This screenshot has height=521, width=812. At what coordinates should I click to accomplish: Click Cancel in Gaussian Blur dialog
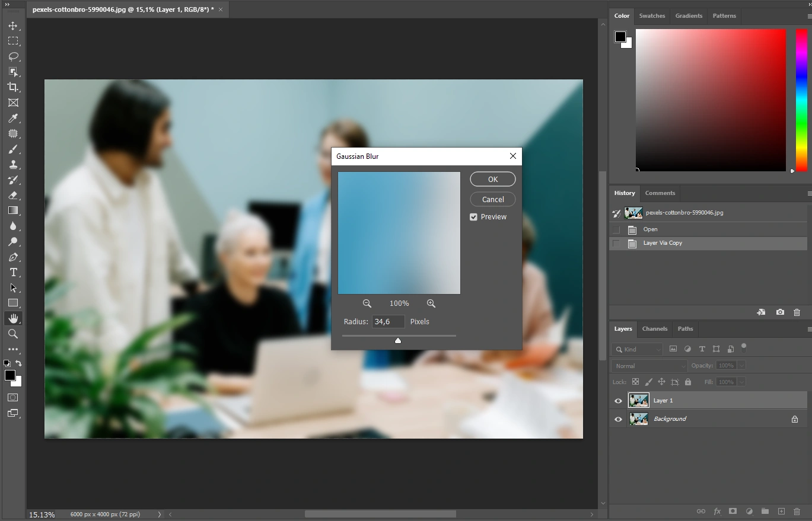(x=493, y=200)
